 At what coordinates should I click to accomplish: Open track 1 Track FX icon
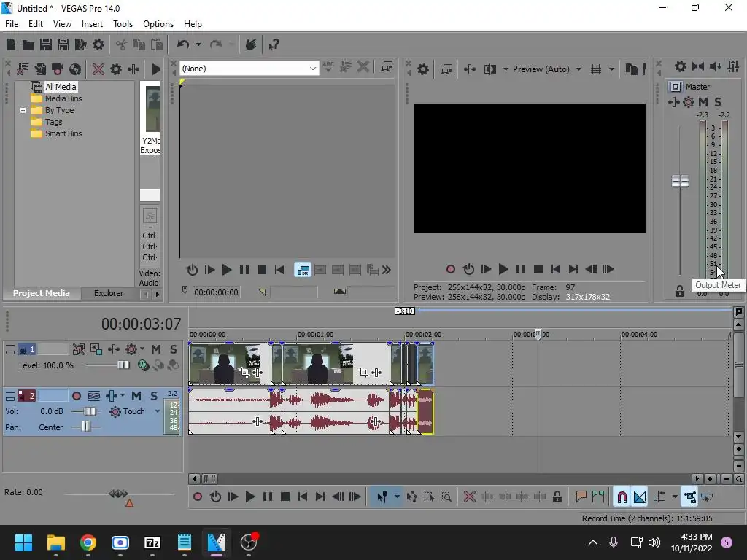pos(113,349)
